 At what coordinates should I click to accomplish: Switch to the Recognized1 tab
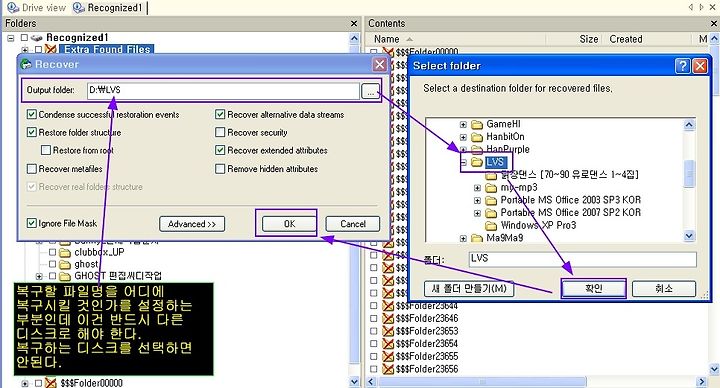click(x=108, y=8)
